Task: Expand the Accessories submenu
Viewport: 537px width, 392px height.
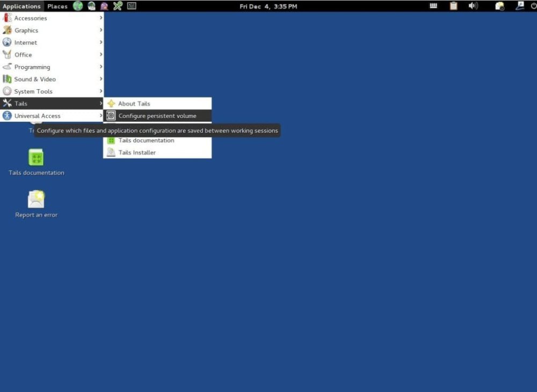Action: 52,18
